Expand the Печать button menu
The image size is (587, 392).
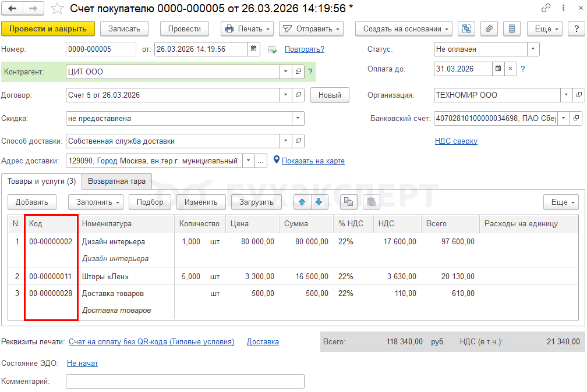click(x=247, y=28)
